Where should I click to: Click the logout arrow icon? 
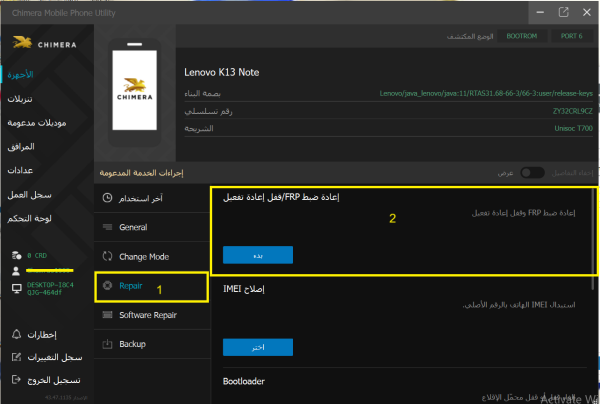[x=16, y=380]
